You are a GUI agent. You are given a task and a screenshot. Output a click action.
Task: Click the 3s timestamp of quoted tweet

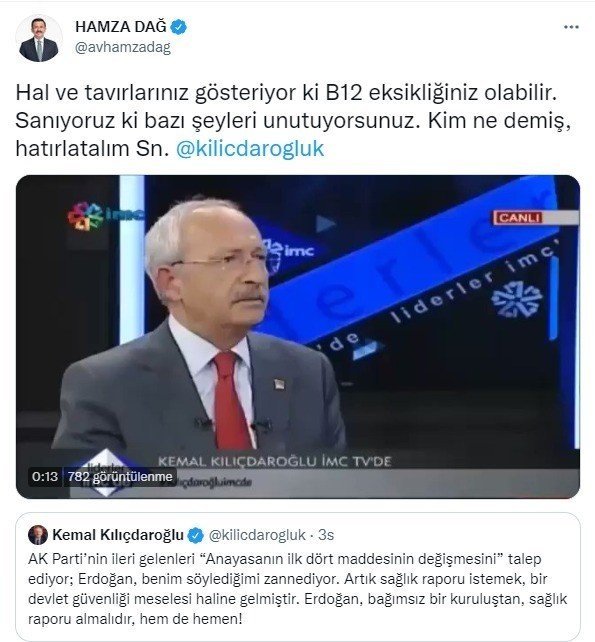326,535
